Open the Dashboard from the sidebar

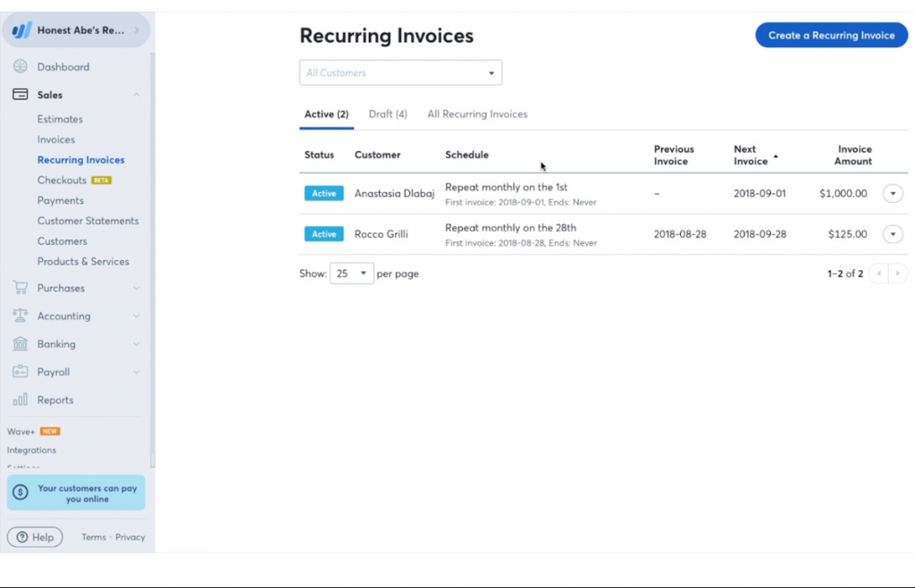tap(20, 66)
